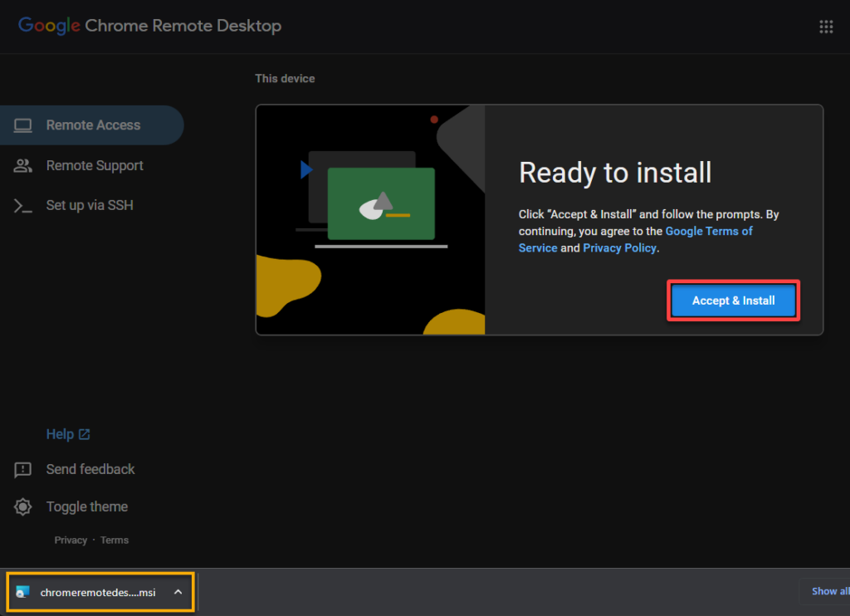Switch to Remote Support section
Viewport: 850px width, 616px height.
coord(95,165)
